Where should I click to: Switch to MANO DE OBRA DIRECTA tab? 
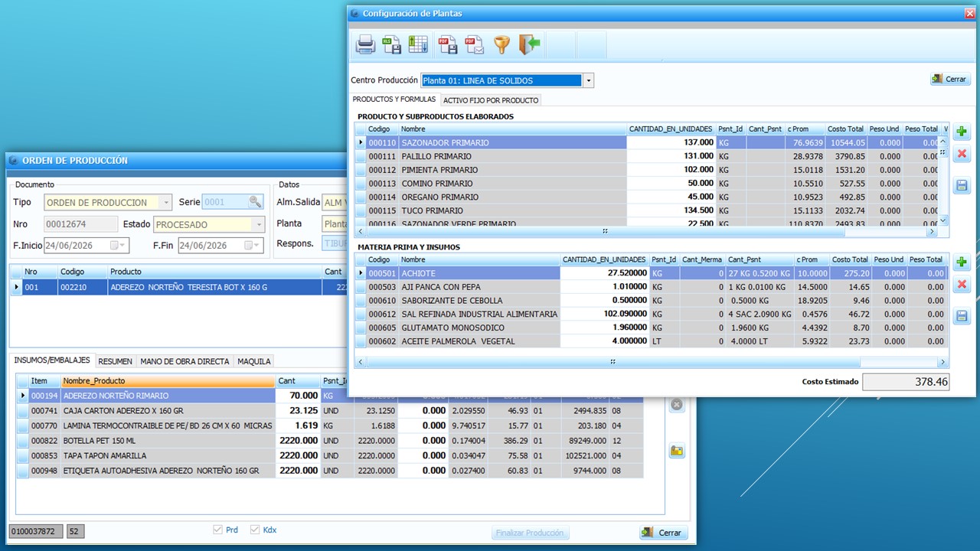point(185,361)
